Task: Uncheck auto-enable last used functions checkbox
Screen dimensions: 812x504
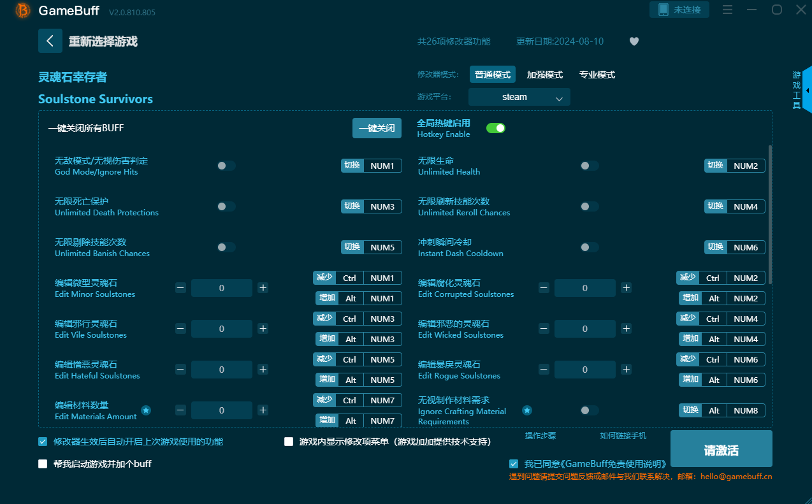Action: click(x=43, y=442)
